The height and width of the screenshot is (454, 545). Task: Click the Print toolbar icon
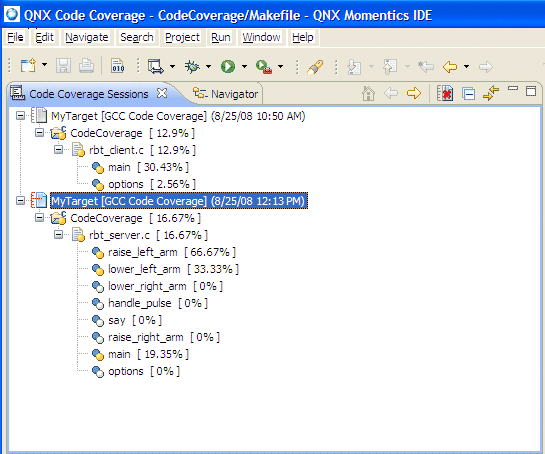(x=86, y=66)
